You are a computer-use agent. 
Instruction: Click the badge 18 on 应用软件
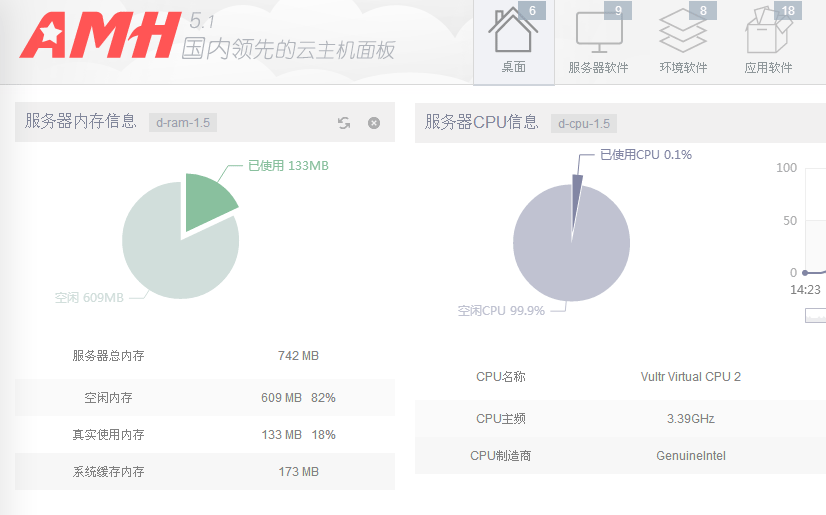tap(788, 11)
